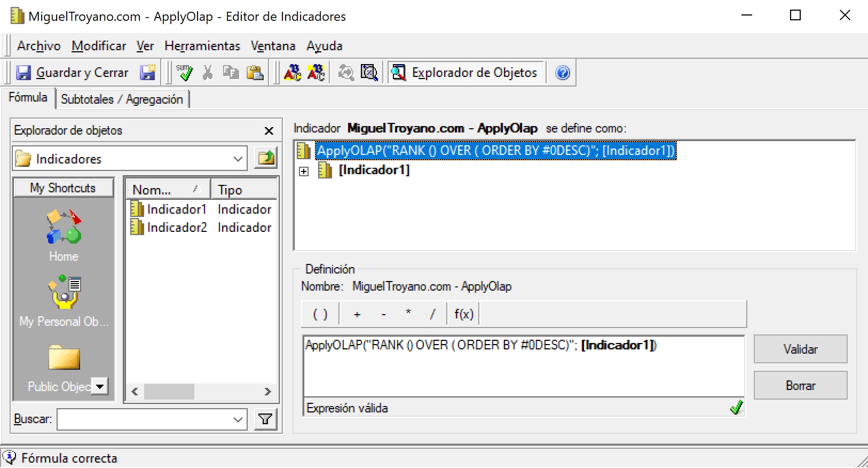Open function wizard with f(x) button
Screen dimensions: 868x468
click(464, 314)
